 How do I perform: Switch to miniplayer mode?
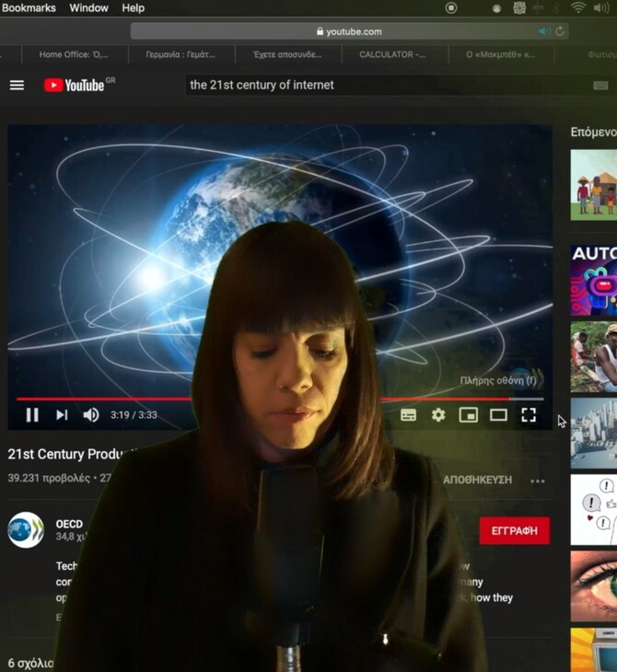click(468, 415)
